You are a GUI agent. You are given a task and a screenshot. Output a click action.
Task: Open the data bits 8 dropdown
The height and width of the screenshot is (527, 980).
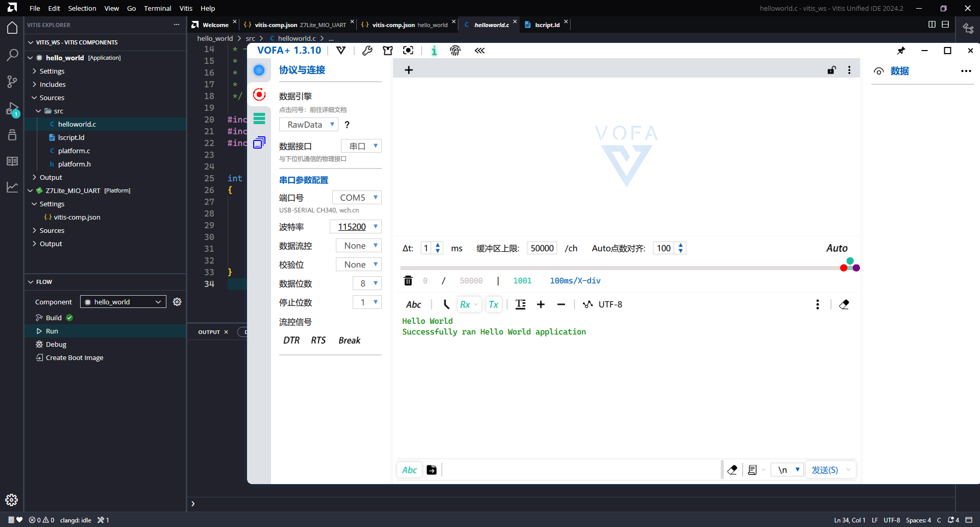(367, 283)
